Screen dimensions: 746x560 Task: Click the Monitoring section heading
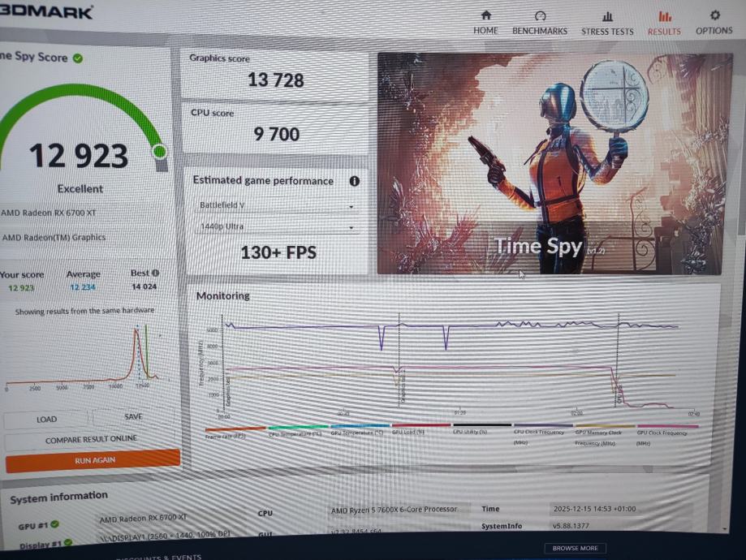[223, 296]
